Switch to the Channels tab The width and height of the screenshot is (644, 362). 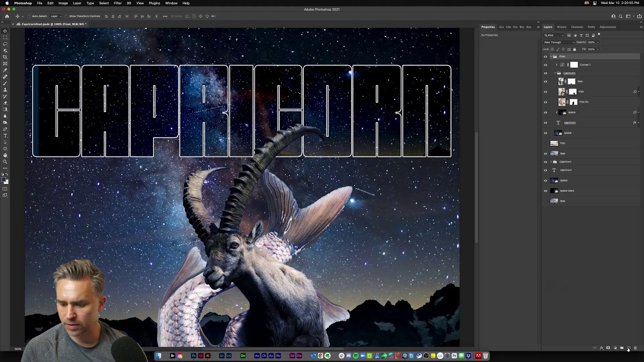(x=577, y=27)
